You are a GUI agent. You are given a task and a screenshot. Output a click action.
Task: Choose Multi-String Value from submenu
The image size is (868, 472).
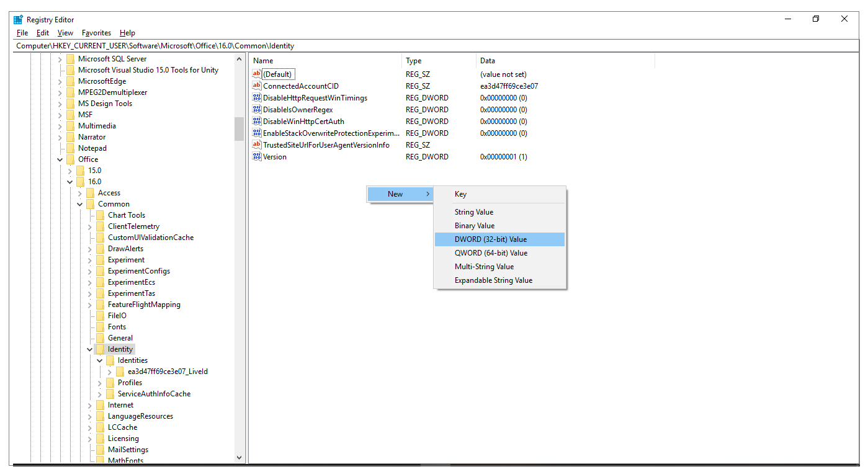(500, 267)
